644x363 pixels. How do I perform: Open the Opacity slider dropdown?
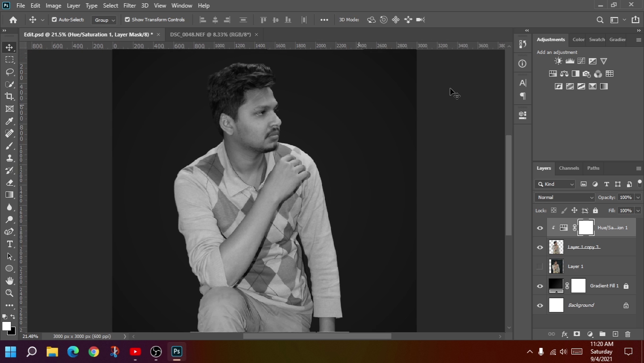click(638, 197)
